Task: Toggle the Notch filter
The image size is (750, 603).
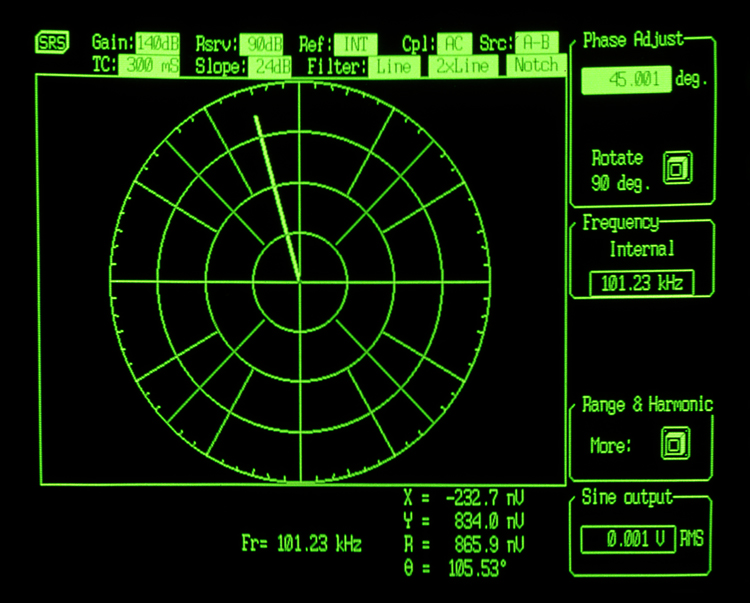Action: (x=534, y=67)
